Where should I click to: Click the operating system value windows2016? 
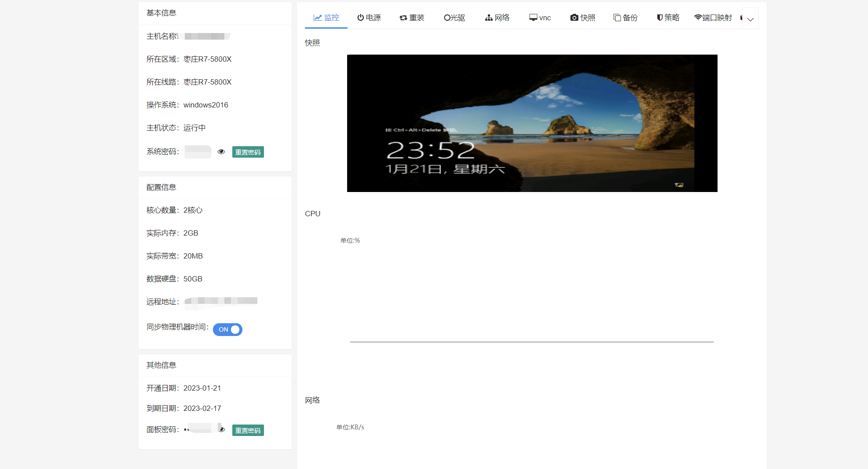pyautogui.click(x=206, y=105)
